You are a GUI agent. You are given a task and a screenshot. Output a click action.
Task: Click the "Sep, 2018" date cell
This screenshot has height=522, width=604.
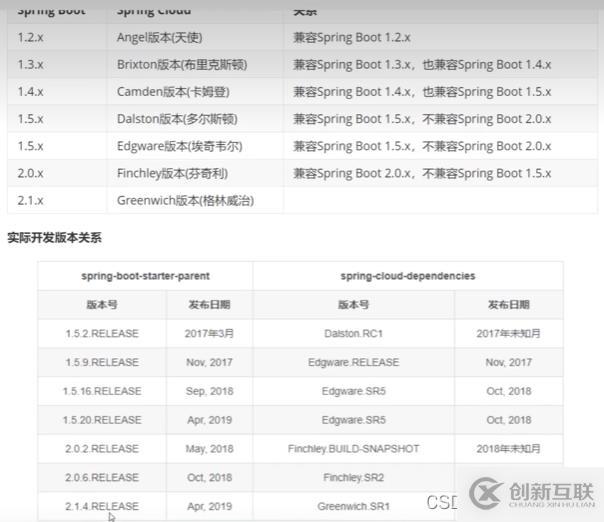coord(209,391)
